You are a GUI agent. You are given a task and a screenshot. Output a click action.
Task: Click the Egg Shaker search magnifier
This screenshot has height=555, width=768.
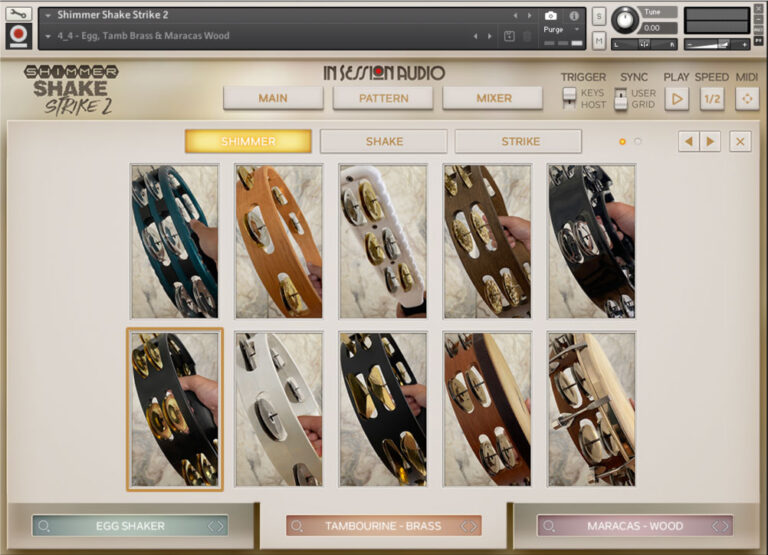(44, 526)
